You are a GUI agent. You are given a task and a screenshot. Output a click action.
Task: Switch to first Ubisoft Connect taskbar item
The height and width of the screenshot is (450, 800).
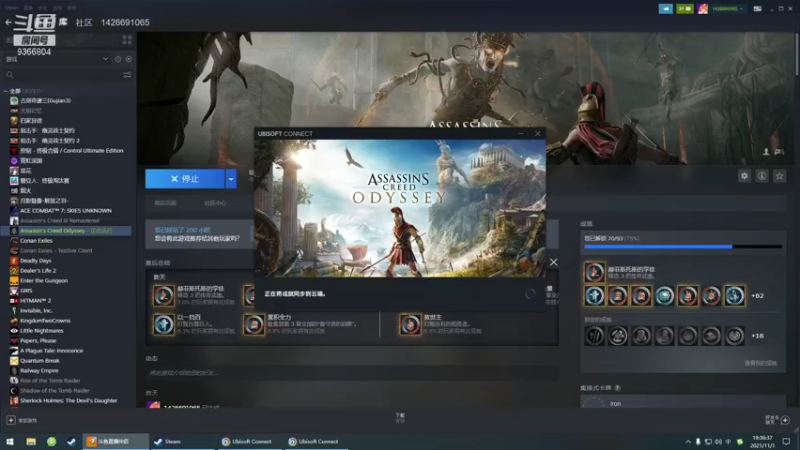(247, 442)
